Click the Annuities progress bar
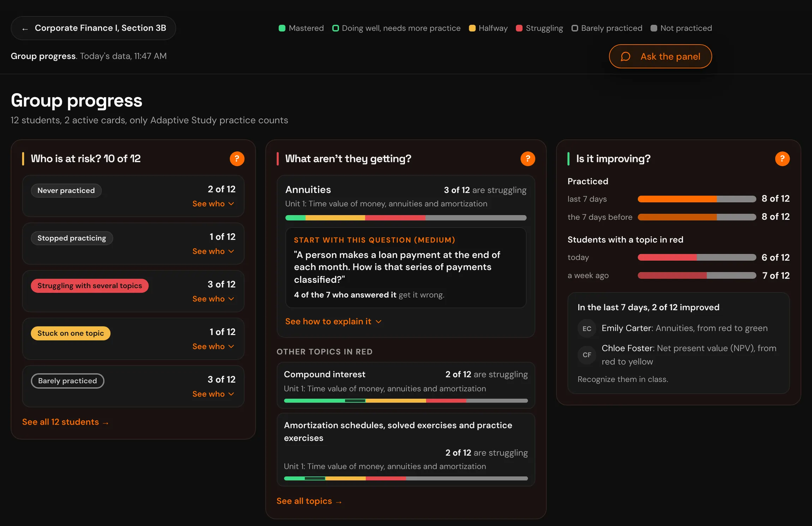Image resolution: width=812 pixels, height=526 pixels. click(406, 218)
